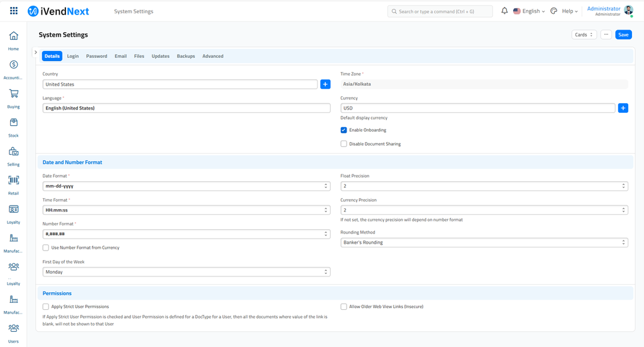Switch to the Backups tab
The image size is (644, 347).
click(186, 56)
